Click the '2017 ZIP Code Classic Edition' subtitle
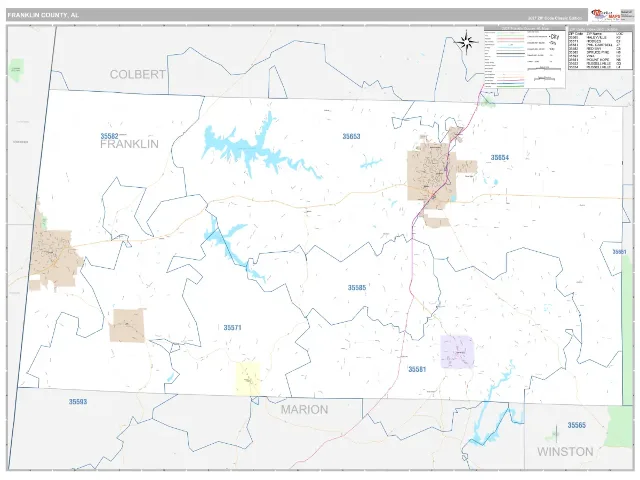 click(555, 18)
